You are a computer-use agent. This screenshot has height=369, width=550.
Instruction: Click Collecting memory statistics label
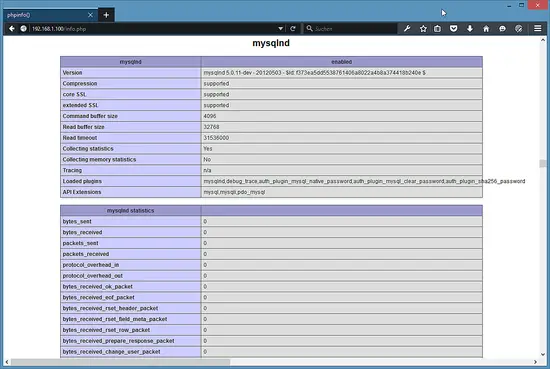click(x=99, y=160)
